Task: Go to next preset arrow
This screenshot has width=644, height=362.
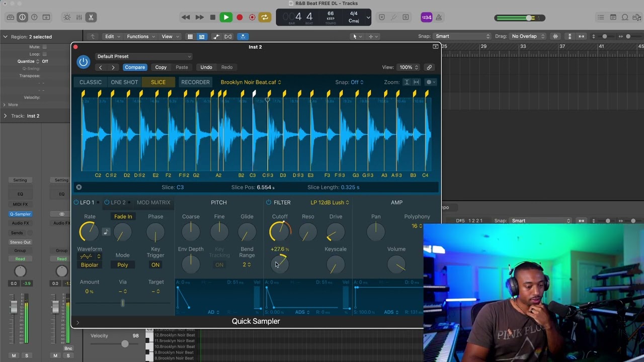Action: (113, 67)
